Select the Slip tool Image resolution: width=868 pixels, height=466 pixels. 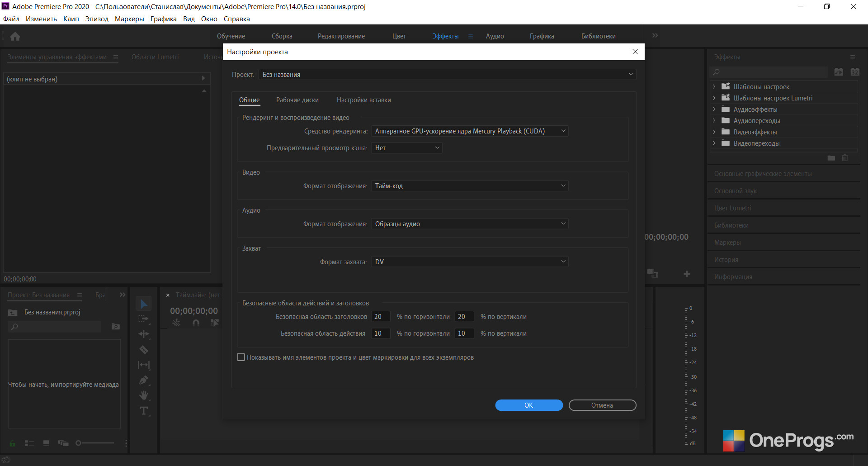tap(144, 365)
